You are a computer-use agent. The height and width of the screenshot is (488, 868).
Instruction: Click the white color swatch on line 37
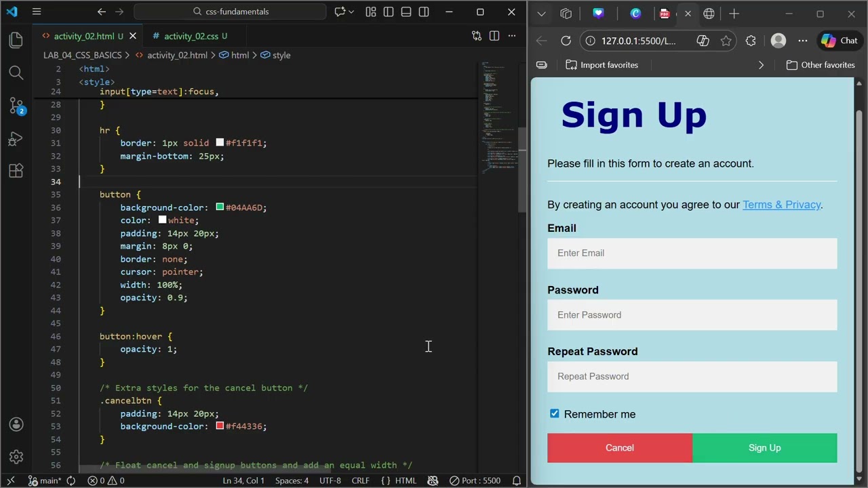coord(163,220)
